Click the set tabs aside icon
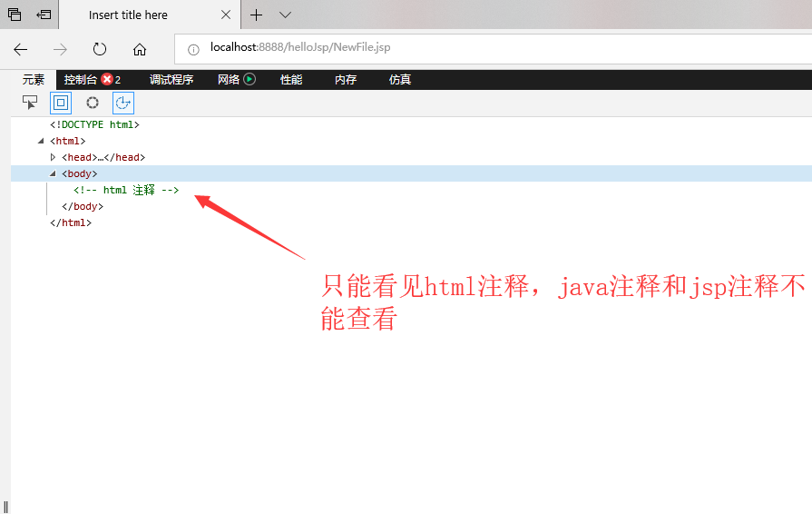The width and height of the screenshot is (812, 514). [x=44, y=15]
